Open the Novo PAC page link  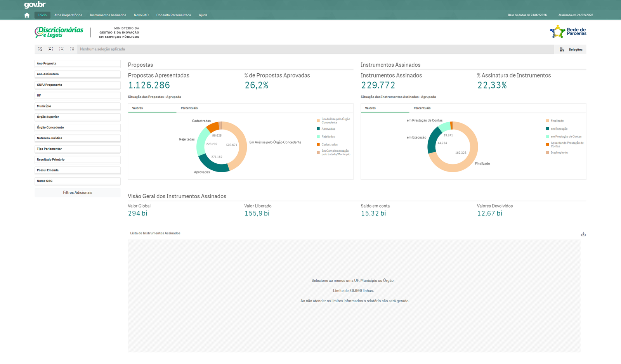(141, 15)
